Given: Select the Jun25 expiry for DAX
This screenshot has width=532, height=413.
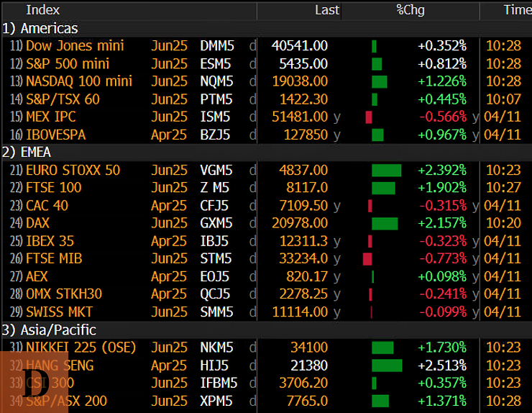Looking at the screenshot, I should [169, 223].
